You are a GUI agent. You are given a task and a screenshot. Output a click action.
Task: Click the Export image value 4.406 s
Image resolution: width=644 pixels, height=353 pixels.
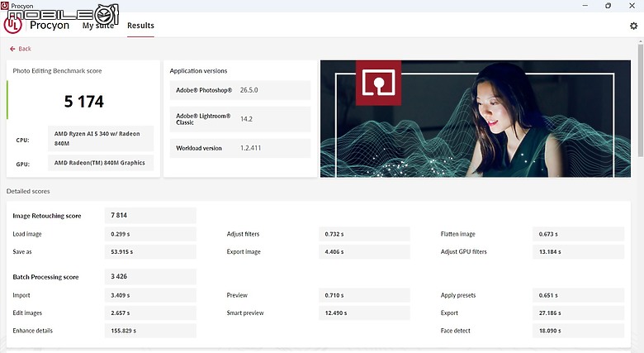(364, 252)
